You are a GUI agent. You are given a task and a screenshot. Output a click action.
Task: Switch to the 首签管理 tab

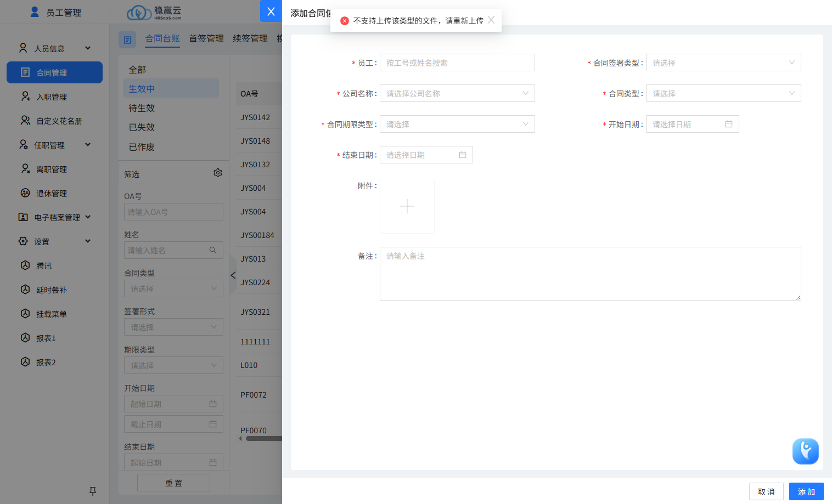click(x=206, y=38)
